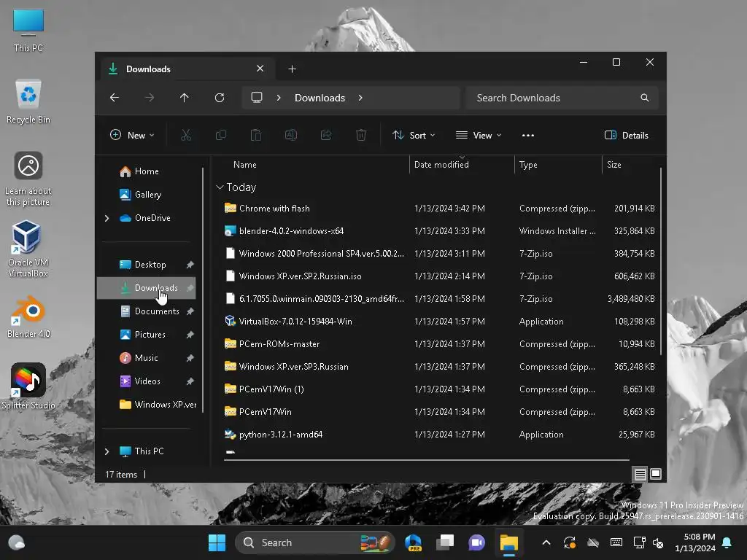Viewport: 747px width, 560px height.
Task: Select python-3.12.1-amd64 file
Action: pyautogui.click(x=438, y=435)
